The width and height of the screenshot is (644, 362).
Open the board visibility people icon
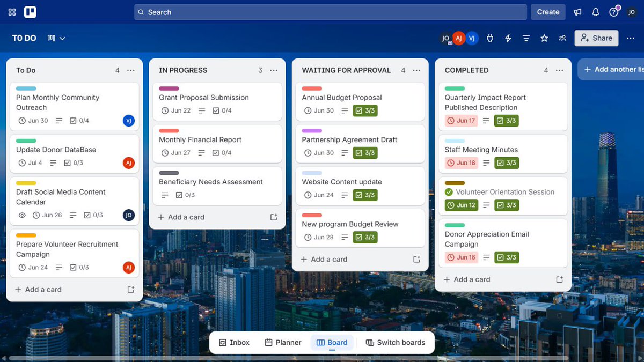tap(562, 38)
